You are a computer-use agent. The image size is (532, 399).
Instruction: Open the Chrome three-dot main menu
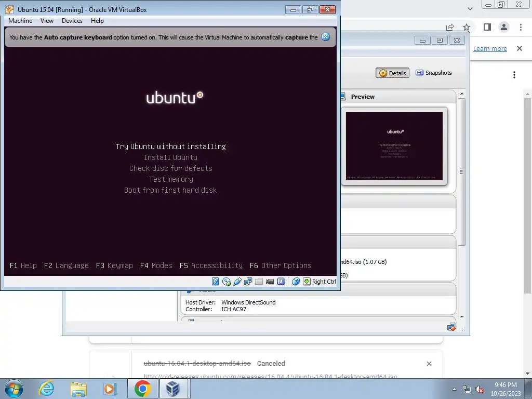[x=521, y=27]
